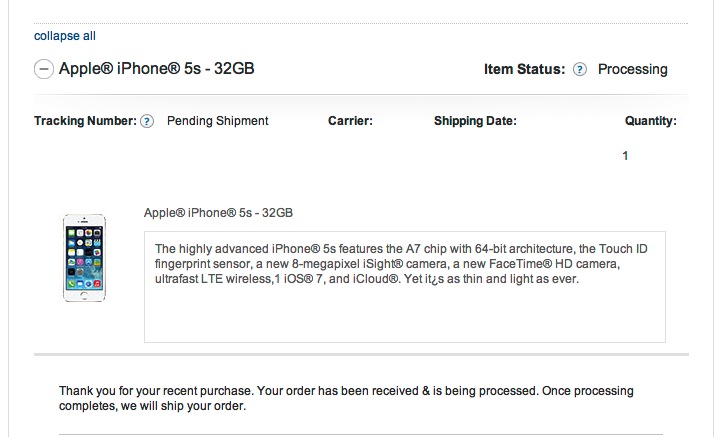Click inside the product description box
Screen dimensions: 718x437
click(405, 287)
